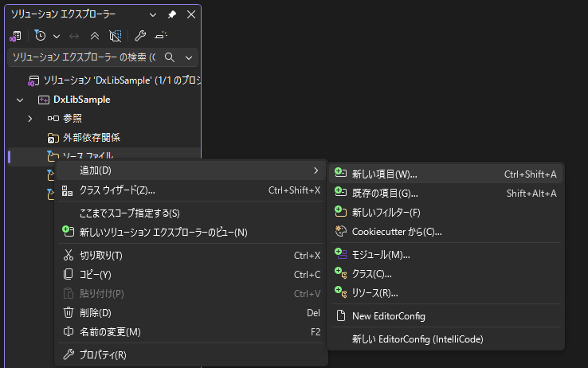588x368 pixels.
Task: Choose 名前の変更(M) rename item
Action: 191,332
